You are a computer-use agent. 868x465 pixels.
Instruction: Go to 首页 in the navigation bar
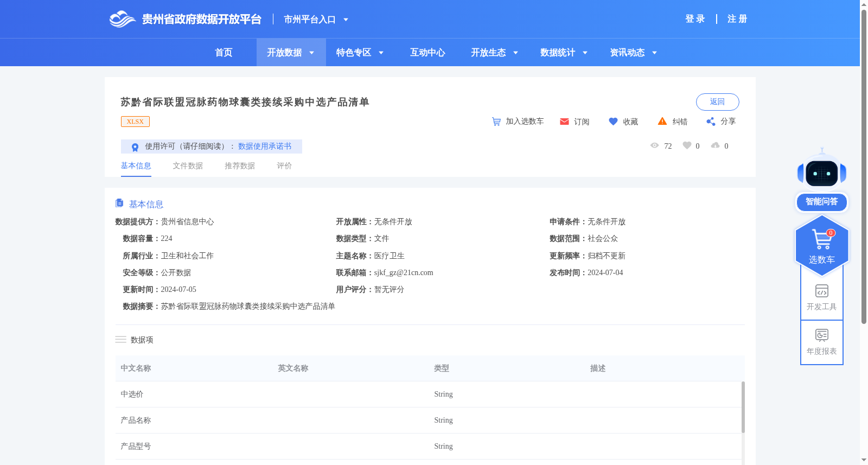[x=224, y=53]
